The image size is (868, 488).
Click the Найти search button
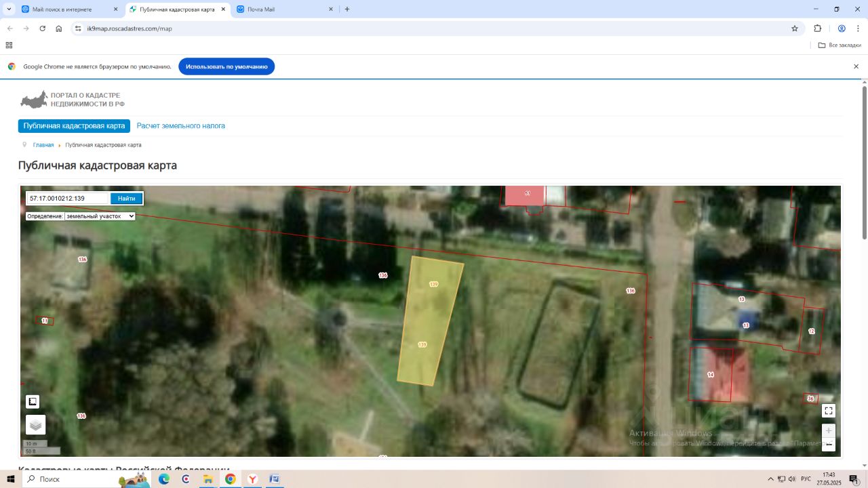pyautogui.click(x=126, y=199)
